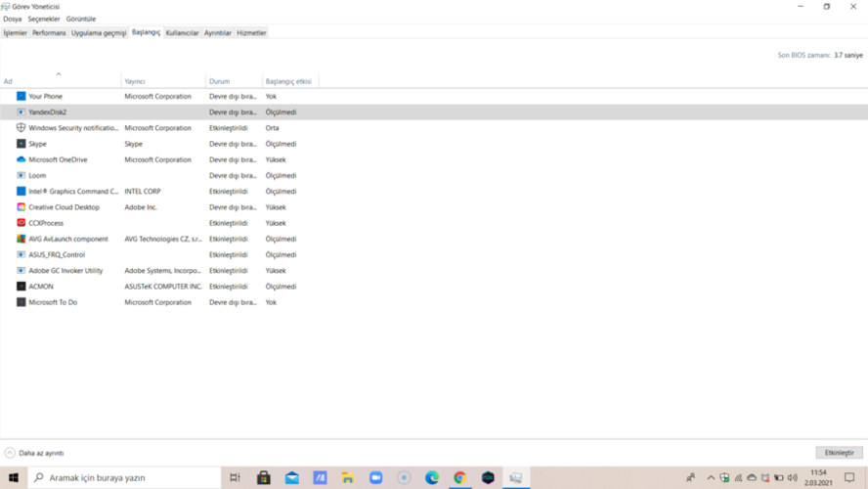Select the Microsoft OneDrive row name
Screen dimensions: 868x489
(x=58, y=159)
